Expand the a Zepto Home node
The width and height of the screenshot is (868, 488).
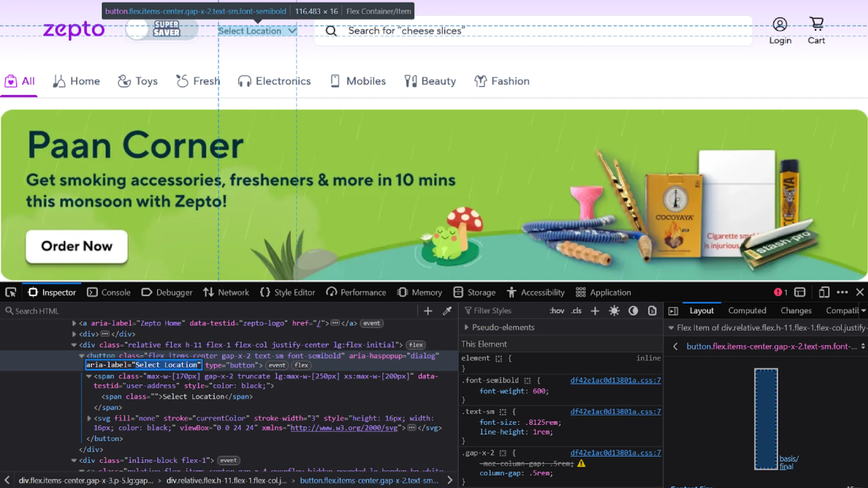(x=74, y=323)
